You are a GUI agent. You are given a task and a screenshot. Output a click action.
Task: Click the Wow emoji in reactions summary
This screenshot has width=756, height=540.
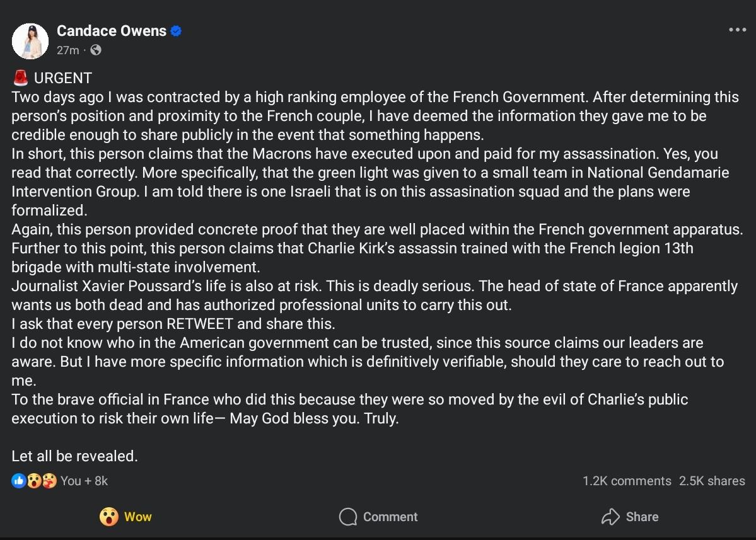[34, 481]
